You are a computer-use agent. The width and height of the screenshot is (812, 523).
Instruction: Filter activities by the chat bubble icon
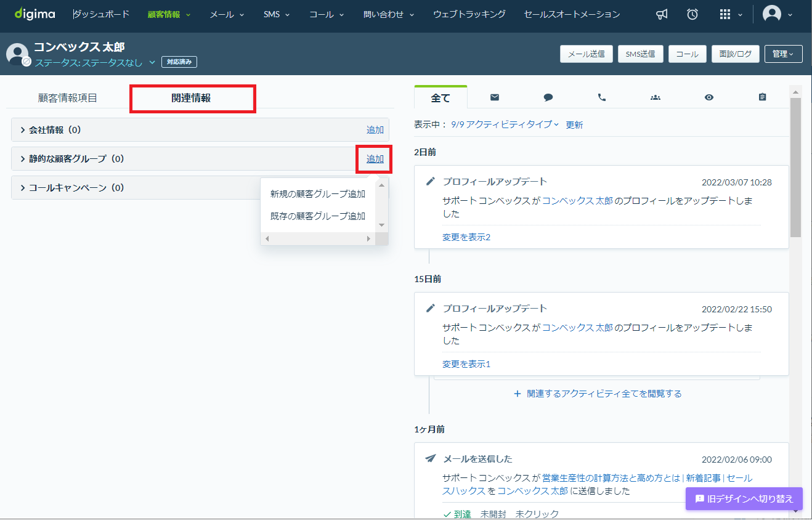coord(548,97)
